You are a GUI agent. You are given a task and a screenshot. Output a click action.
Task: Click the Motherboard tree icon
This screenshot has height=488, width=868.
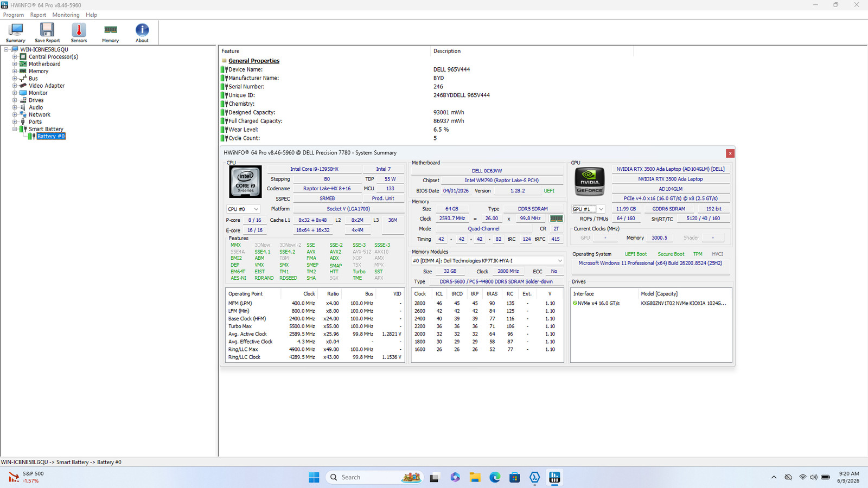tap(23, 64)
